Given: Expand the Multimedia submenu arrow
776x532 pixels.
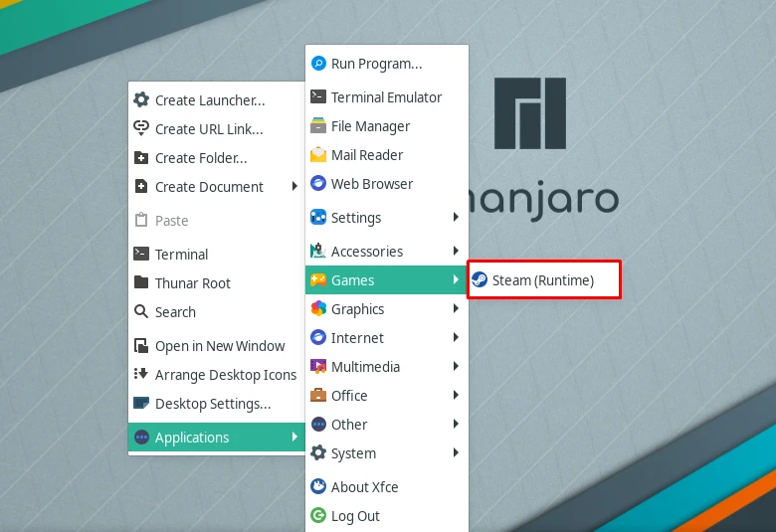Looking at the screenshot, I should [x=456, y=366].
